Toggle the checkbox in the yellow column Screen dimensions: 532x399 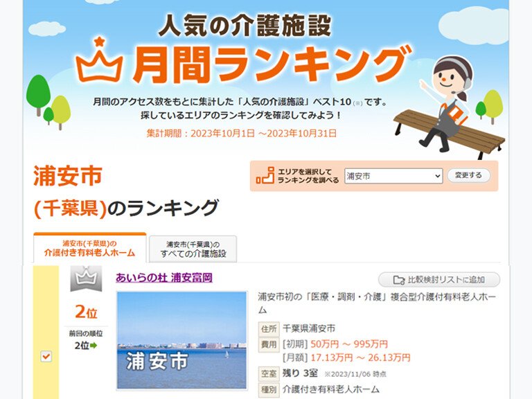(x=46, y=357)
